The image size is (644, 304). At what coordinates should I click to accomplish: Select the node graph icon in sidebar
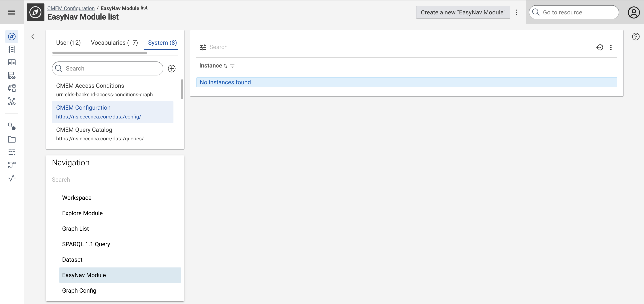(12, 101)
